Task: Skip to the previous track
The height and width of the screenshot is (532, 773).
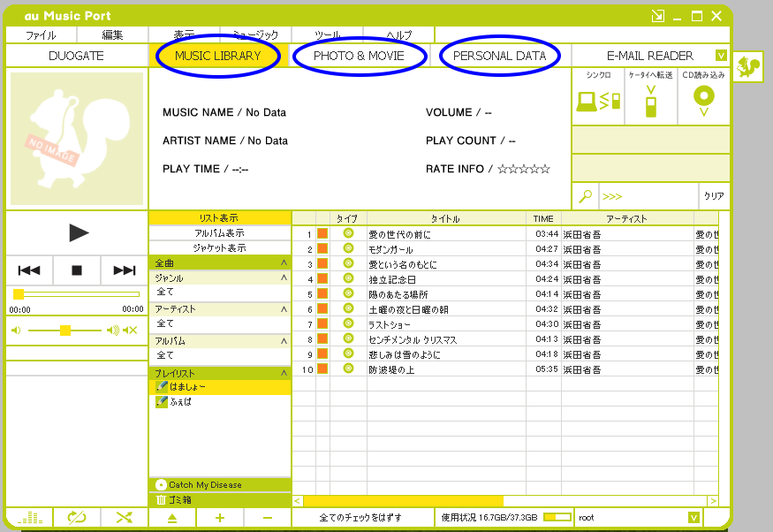Action: tap(29, 270)
